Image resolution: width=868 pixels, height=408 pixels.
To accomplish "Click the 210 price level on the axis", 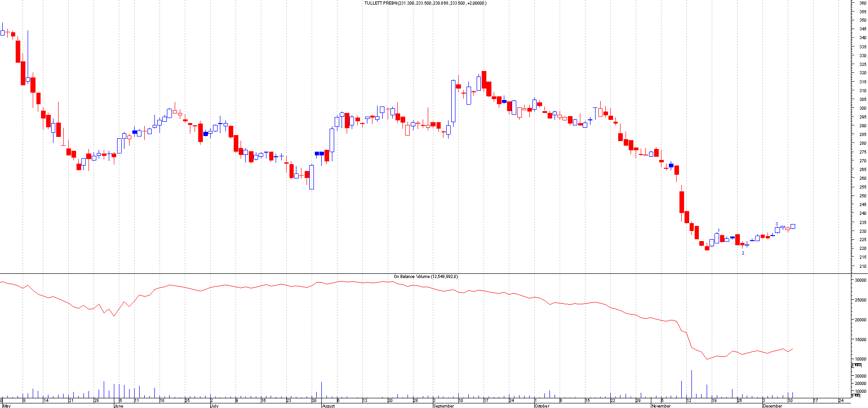I will point(862,266).
